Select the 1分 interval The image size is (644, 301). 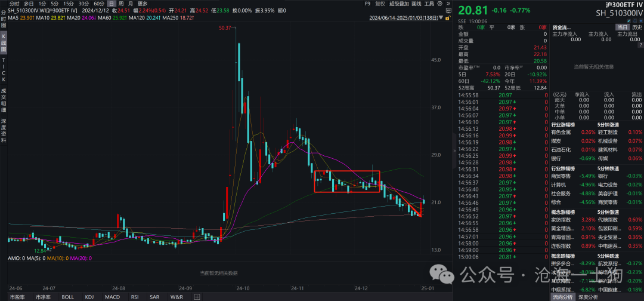coord(42,4)
